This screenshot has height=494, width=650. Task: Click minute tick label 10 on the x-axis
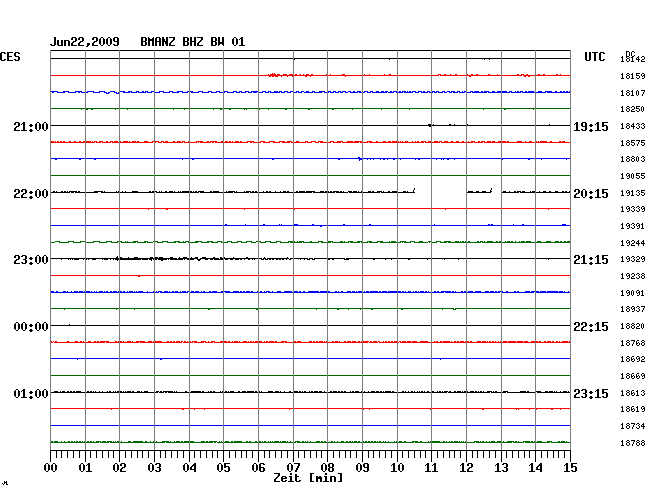click(x=397, y=468)
